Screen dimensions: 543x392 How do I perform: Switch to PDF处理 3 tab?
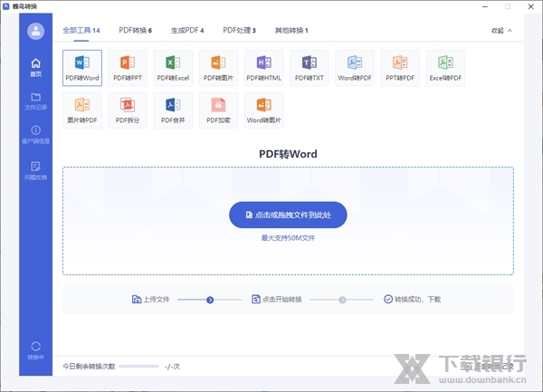coord(239,31)
